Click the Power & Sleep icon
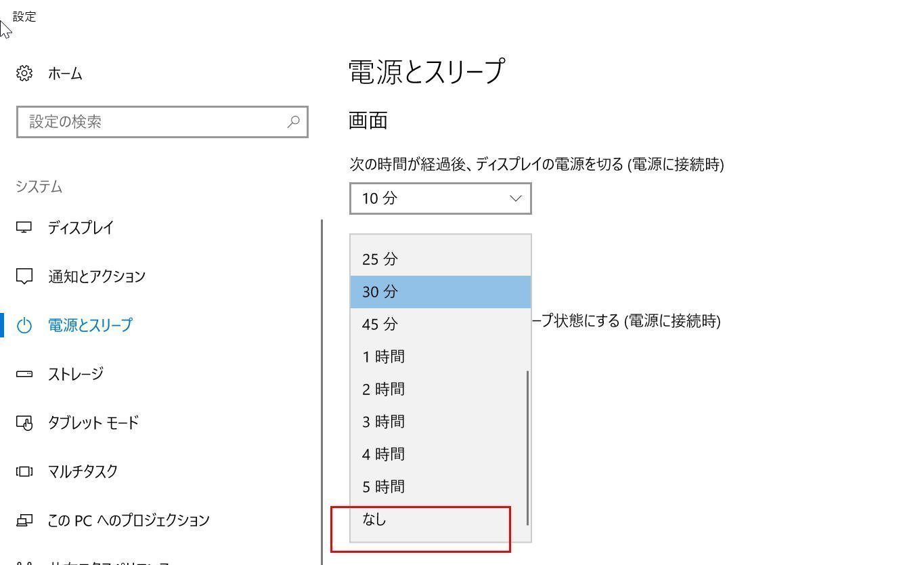Image resolution: width=924 pixels, height=565 pixels. [24, 325]
